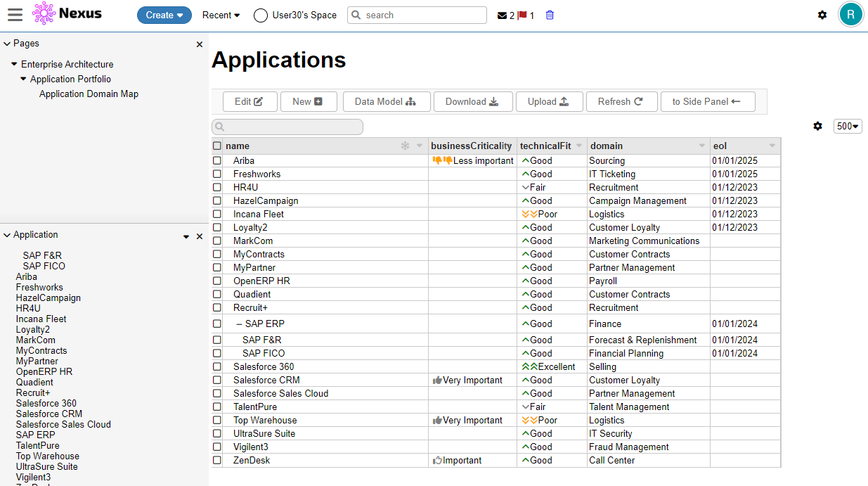Sort by businessCriticality column header
The image size is (868, 486).
[472, 146]
